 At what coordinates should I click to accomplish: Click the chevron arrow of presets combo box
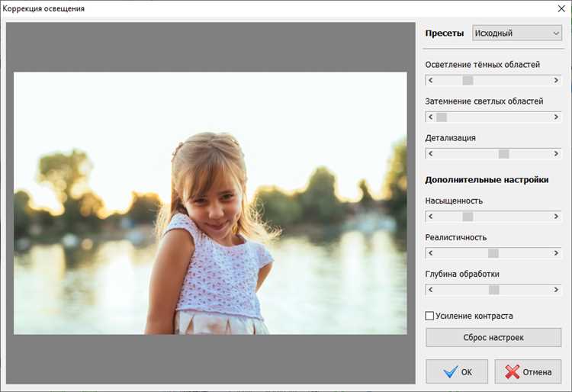point(555,34)
